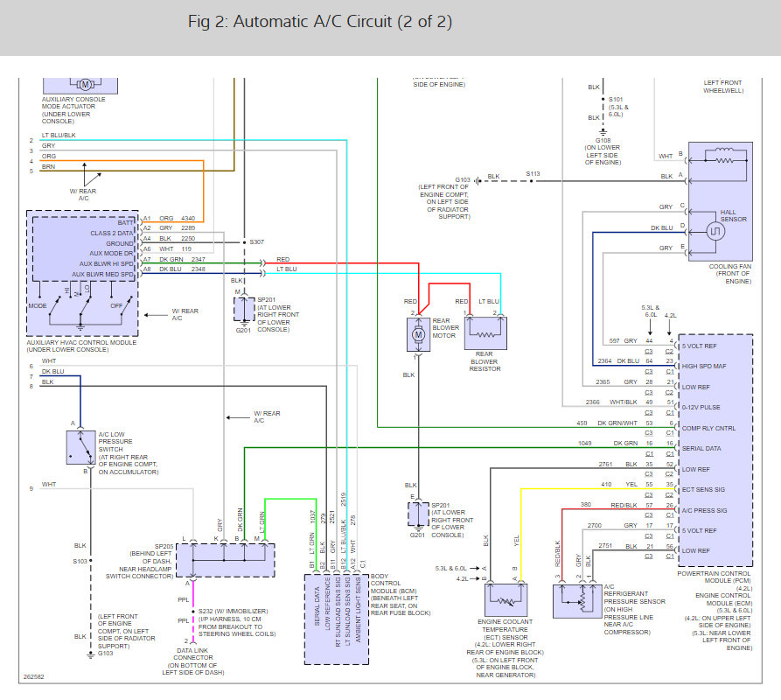Click the S232 (W/ IMMOBILIZER) label
The image size is (781, 700).
pyautogui.click(x=234, y=612)
